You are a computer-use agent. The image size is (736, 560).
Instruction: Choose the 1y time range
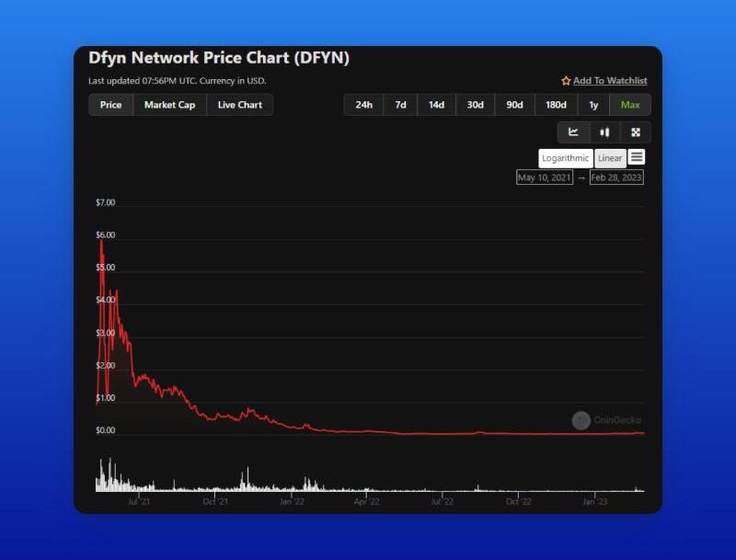tap(593, 105)
